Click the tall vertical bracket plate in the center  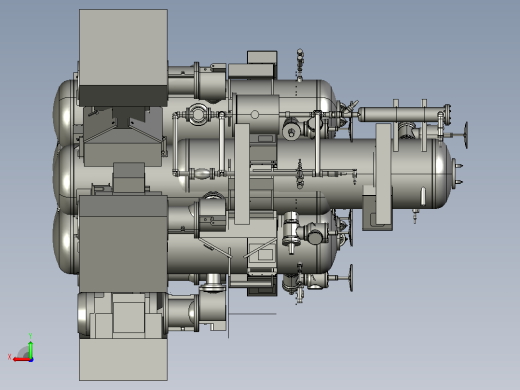coord(242,174)
